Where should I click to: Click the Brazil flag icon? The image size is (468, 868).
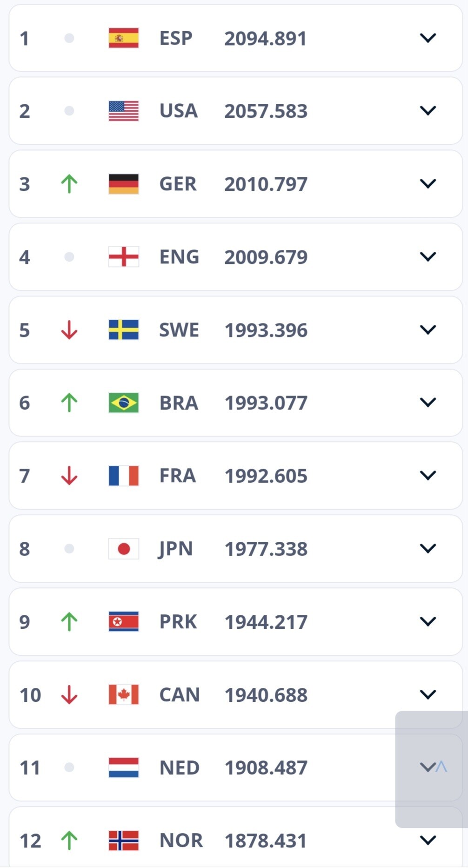coord(123,403)
